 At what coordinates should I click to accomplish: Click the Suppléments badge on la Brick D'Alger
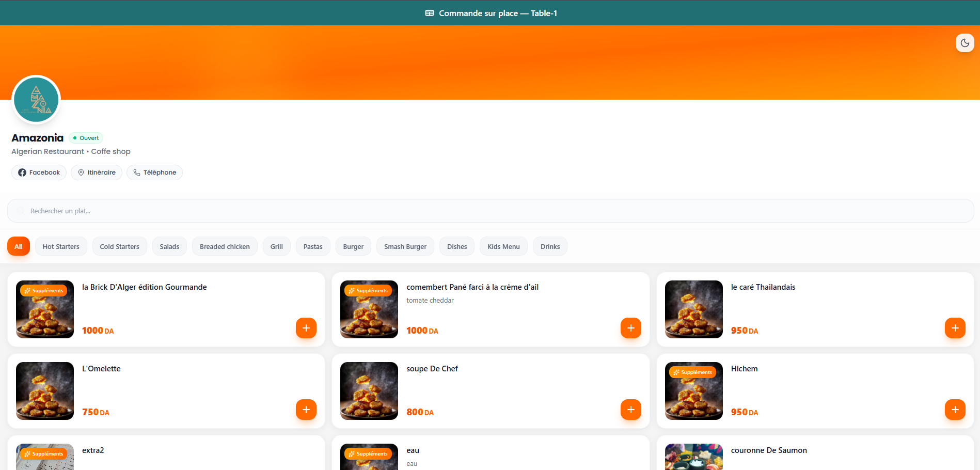44,290
